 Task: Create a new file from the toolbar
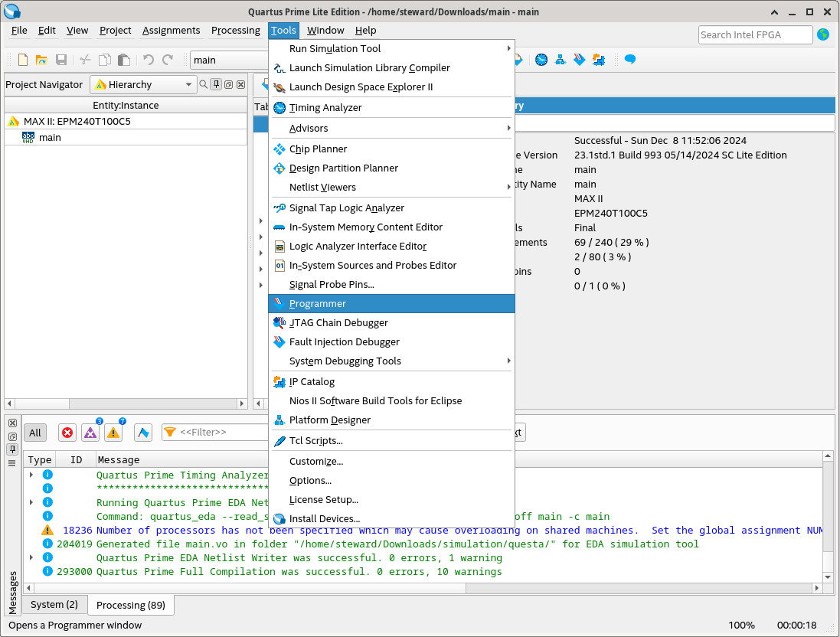22,60
